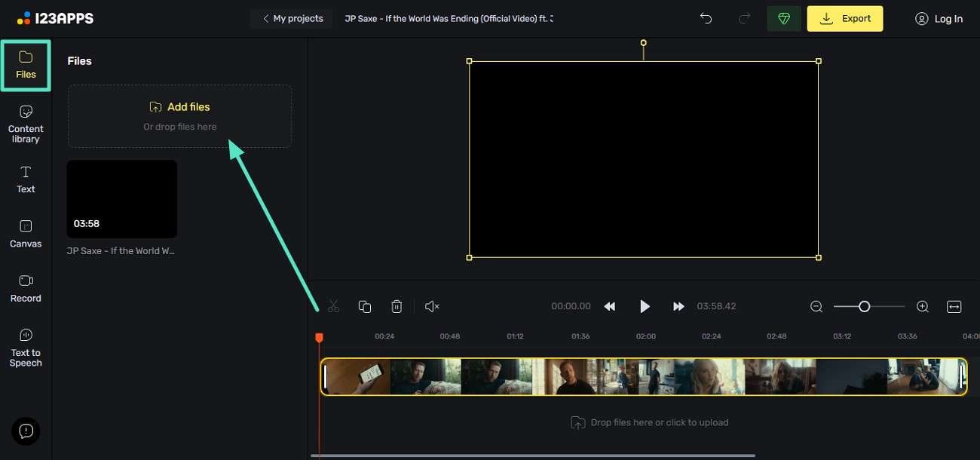This screenshot has width=980, height=460.
Task: Edit the project title field
Action: 449,19
